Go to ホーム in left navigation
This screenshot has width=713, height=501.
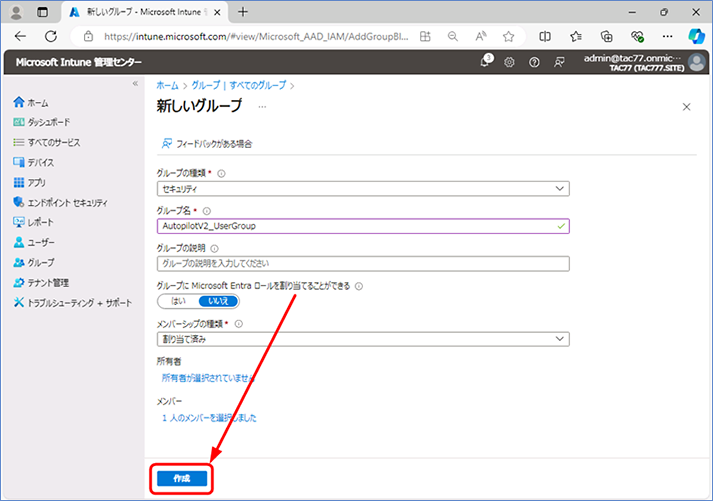31,103
